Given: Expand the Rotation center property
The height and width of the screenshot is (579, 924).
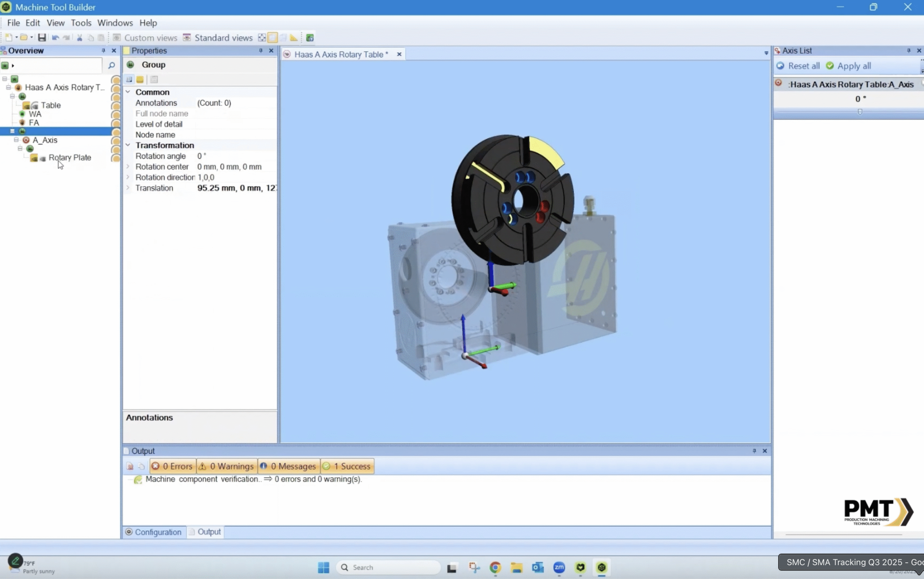Looking at the screenshot, I should (x=128, y=167).
